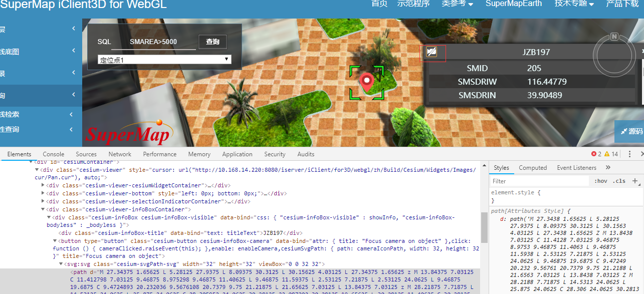Expand the cesium-viewer-selectionIndicatorContainer div node
The width and height of the screenshot is (644, 294).
tap(43, 201)
